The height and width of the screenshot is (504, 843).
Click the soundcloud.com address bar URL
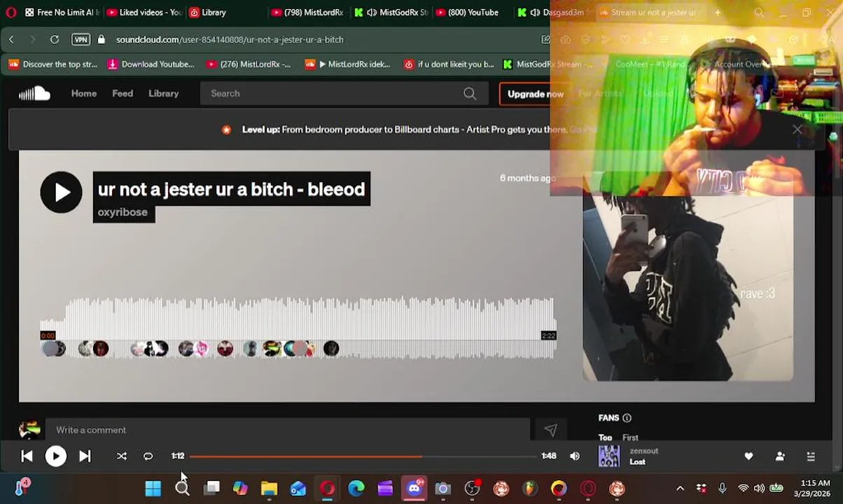tap(230, 40)
